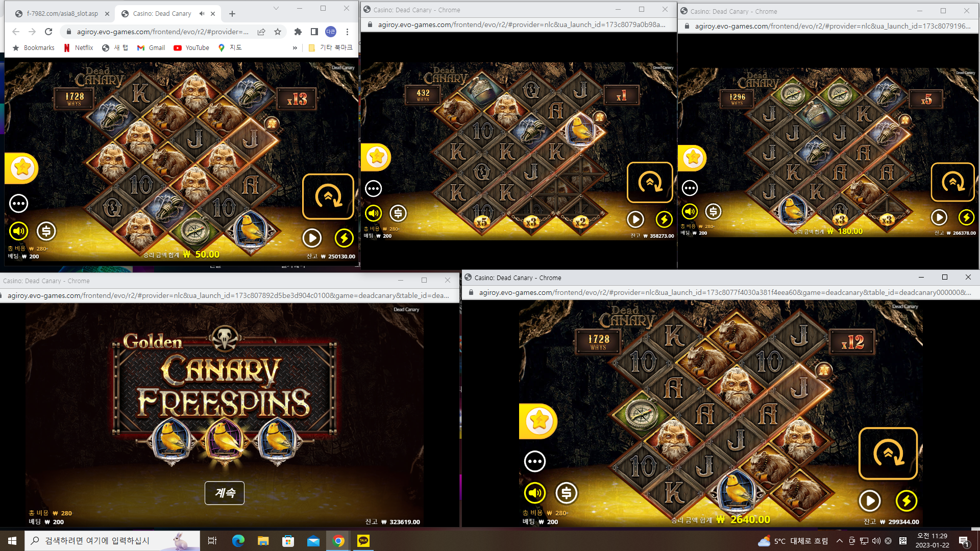Spin the reels in the x12 multiplier game
The image size is (980, 551).
coord(888,454)
